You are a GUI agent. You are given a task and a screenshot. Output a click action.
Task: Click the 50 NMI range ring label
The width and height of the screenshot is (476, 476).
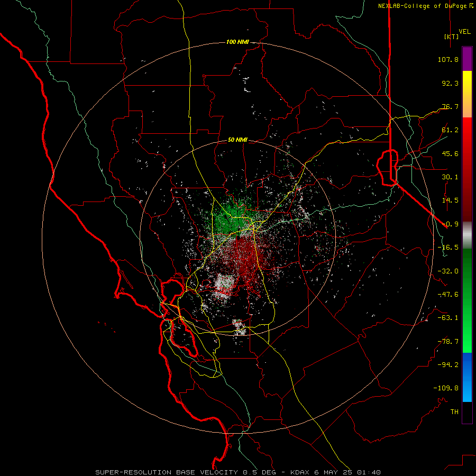237,140
